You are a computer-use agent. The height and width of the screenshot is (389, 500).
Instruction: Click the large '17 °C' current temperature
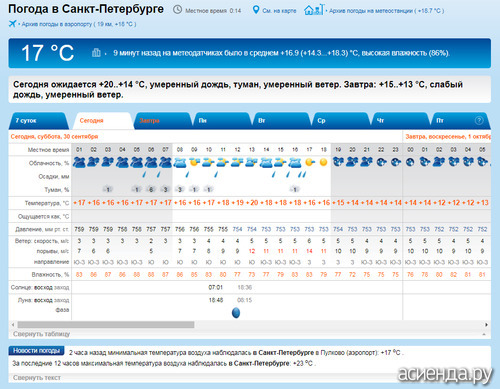click(47, 53)
